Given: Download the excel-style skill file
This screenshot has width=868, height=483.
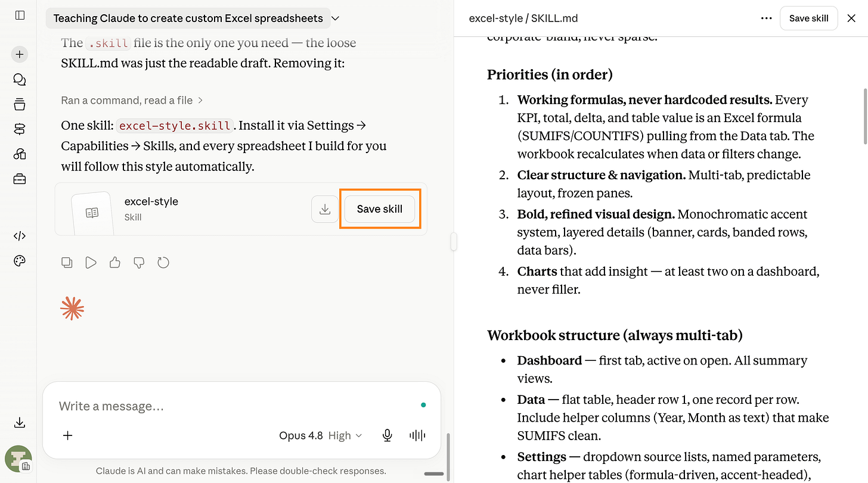Looking at the screenshot, I should click(x=325, y=209).
